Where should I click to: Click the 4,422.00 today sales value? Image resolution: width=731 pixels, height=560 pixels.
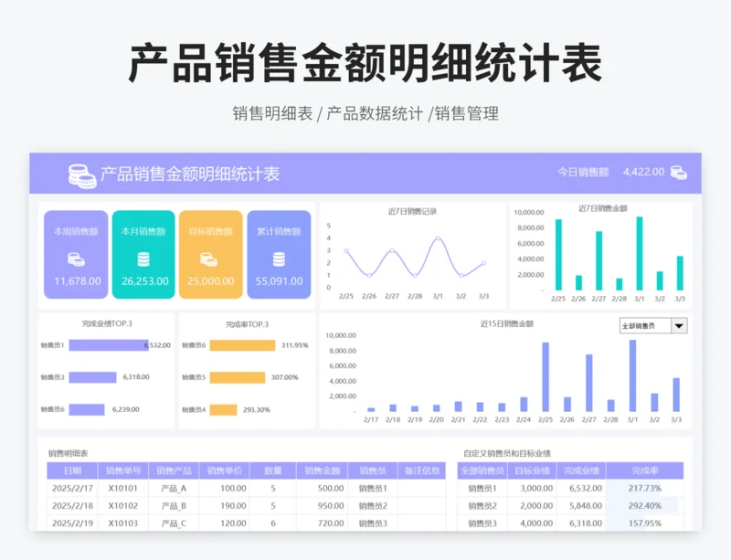coord(644,172)
